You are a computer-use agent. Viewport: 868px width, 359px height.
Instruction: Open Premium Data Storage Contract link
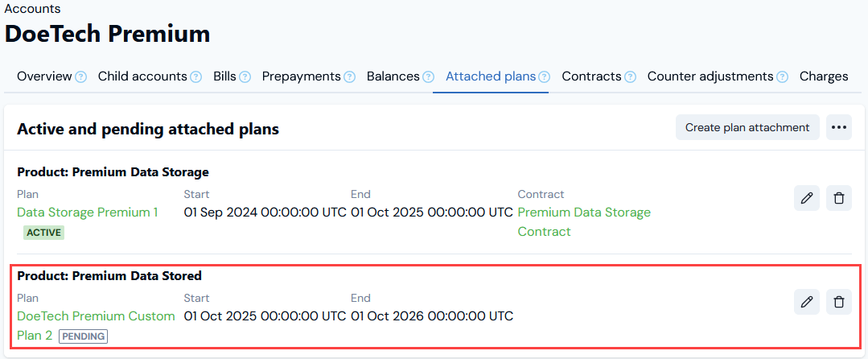click(x=584, y=221)
